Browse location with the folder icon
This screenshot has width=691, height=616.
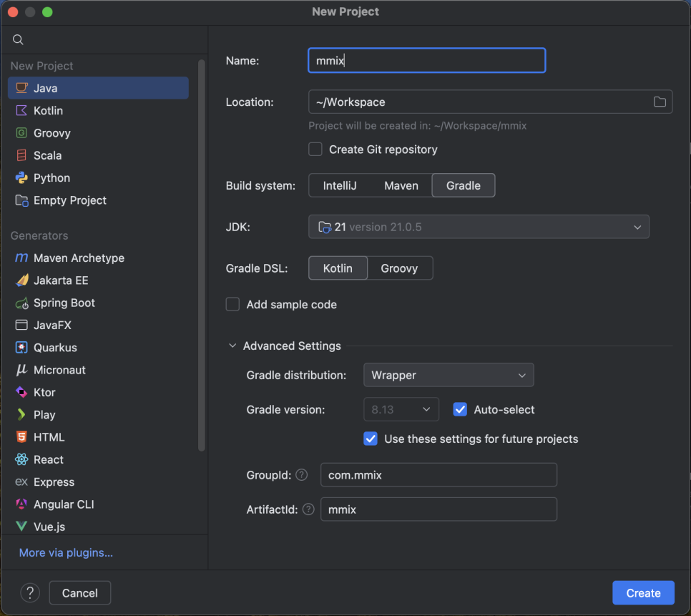(660, 102)
